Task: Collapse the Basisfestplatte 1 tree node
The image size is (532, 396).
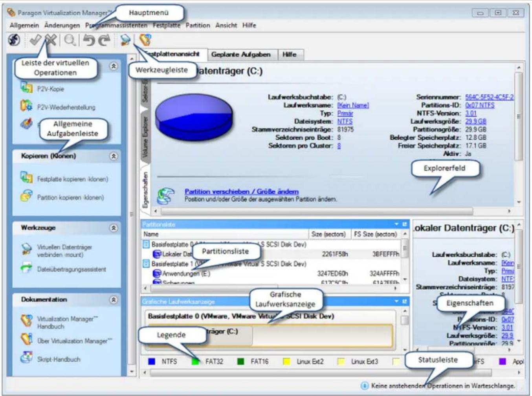Action: [x=146, y=264]
